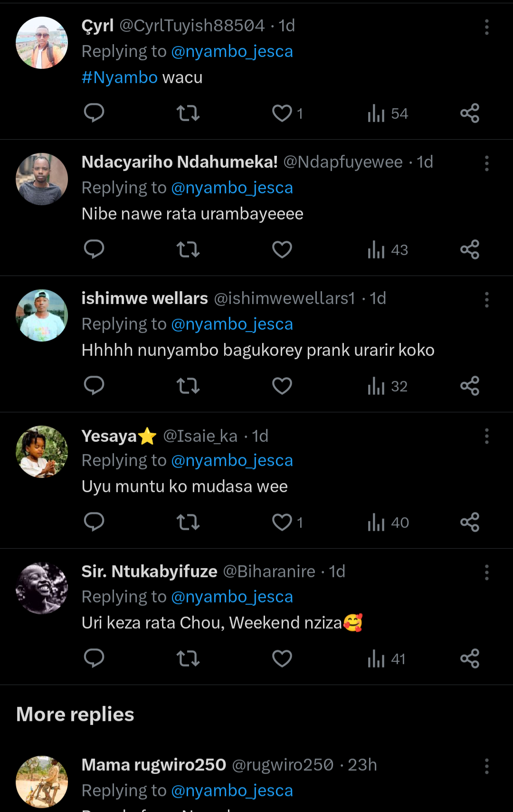Like ishimwe wellars' prank reply
513x812 pixels.
tap(282, 386)
